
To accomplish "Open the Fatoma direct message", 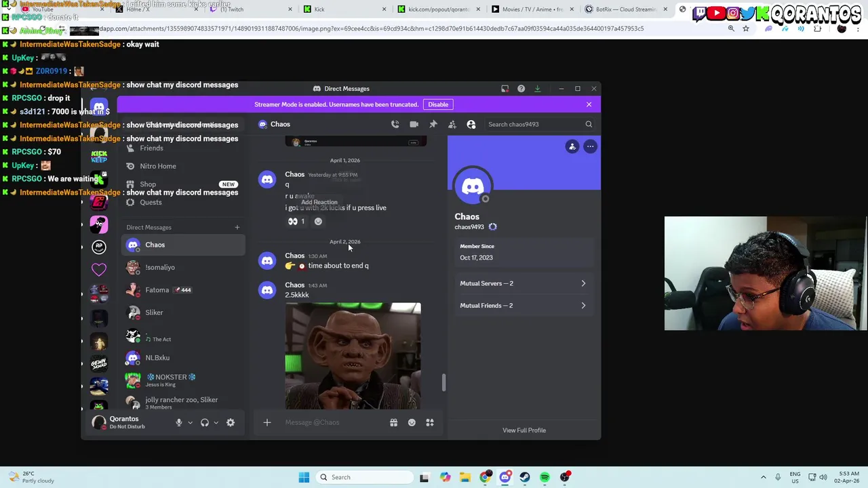I will pyautogui.click(x=183, y=290).
